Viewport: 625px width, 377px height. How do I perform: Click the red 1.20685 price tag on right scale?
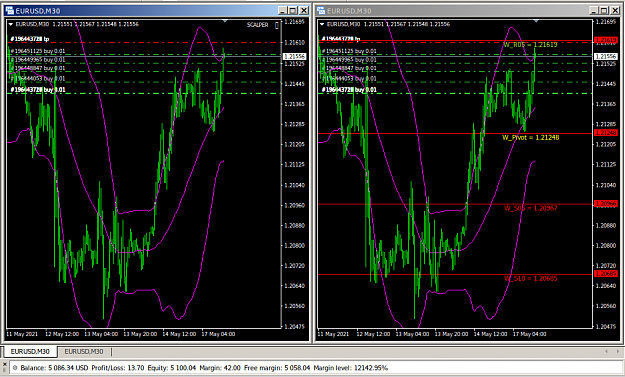(x=606, y=274)
